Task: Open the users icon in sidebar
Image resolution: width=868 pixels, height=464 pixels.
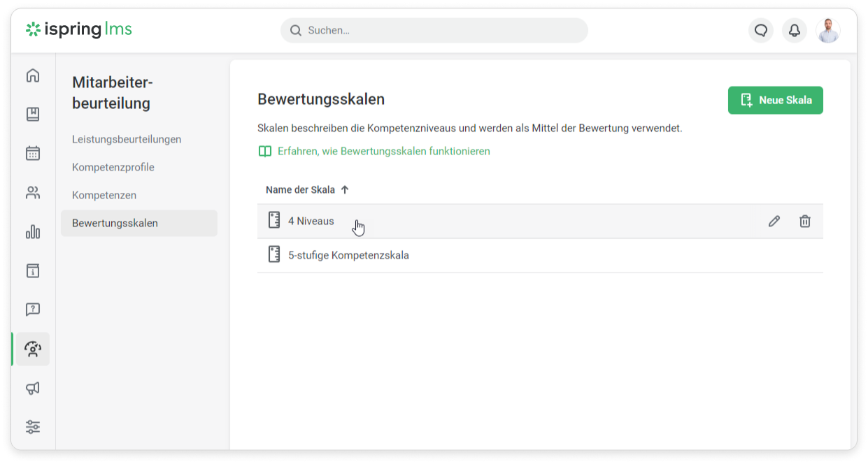Action: click(33, 193)
